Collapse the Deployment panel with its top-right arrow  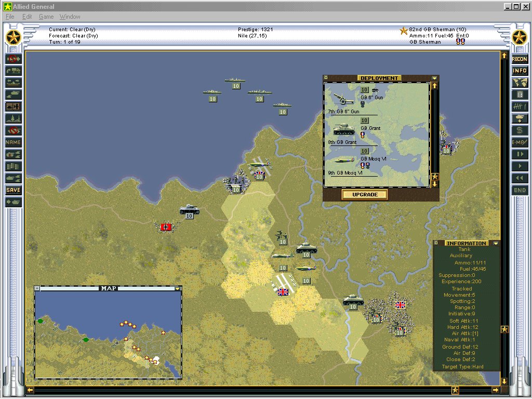pyautogui.click(x=435, y=78)
